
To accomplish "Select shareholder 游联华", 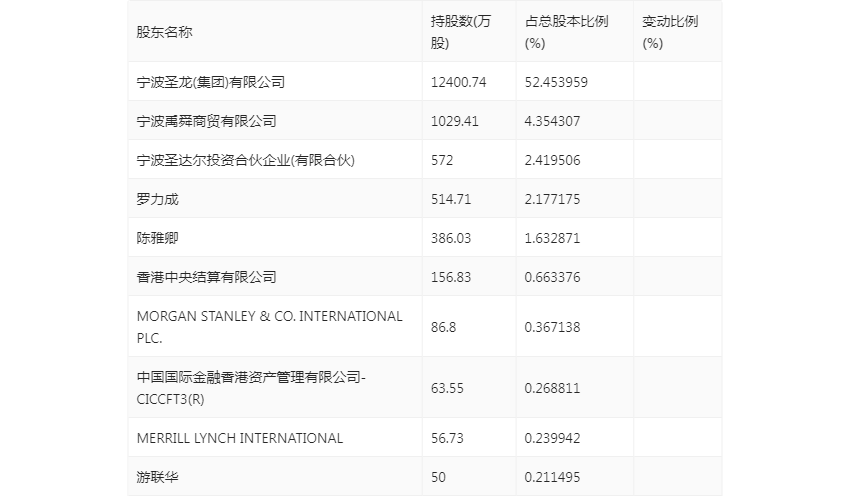I will click(x=157, y=477).
